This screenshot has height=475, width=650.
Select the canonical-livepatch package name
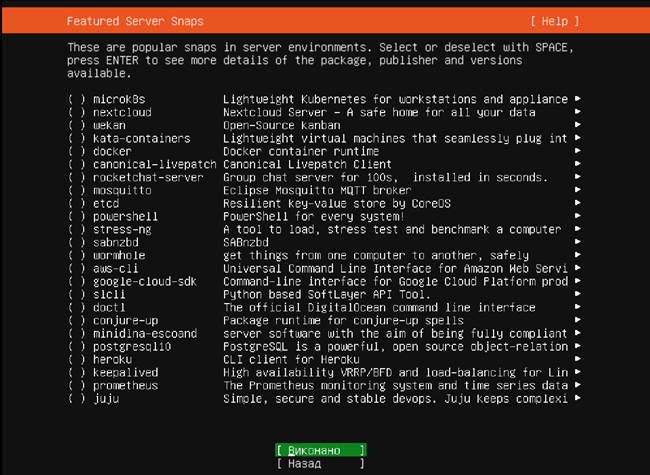144,164
